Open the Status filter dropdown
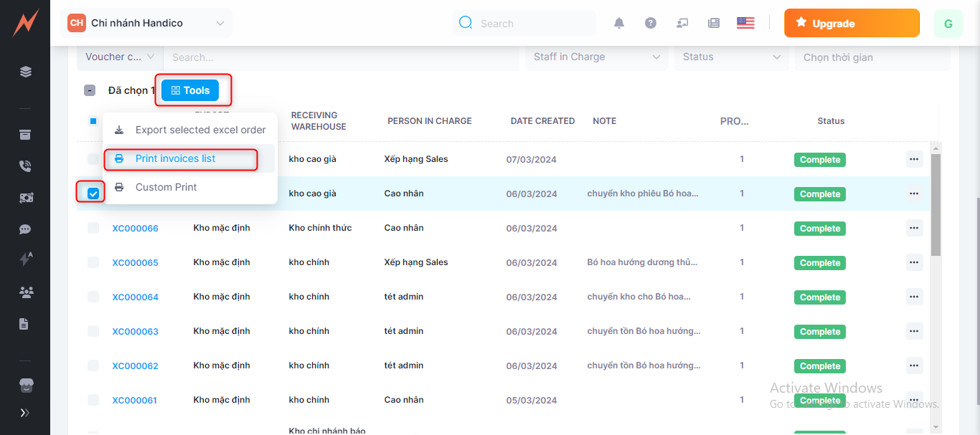This screenshot has width=980, height=435. coord(731,57)
